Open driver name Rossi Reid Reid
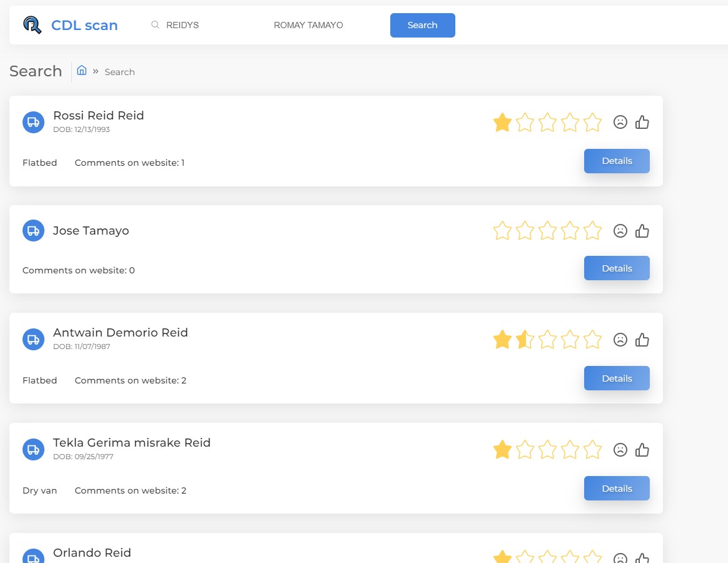Screen dimensions: 728x563 [x=98, y=115]
